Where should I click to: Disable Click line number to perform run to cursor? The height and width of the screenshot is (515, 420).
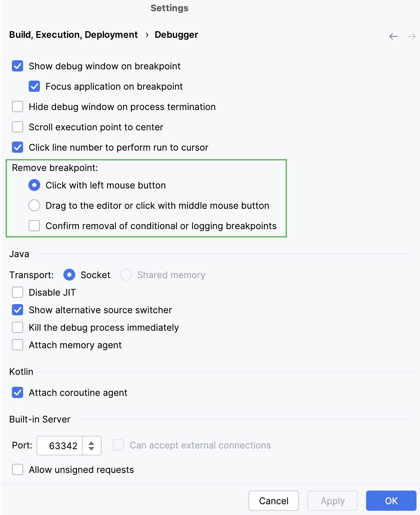(17, 147)
